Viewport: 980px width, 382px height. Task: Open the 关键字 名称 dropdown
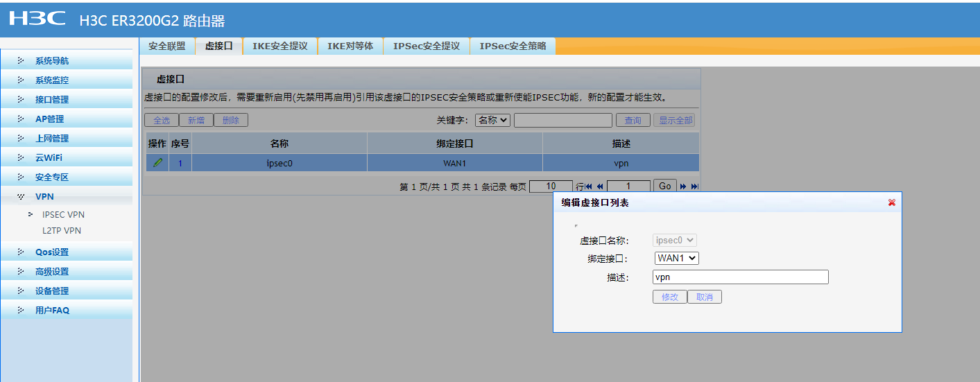[x=492, y=120]
